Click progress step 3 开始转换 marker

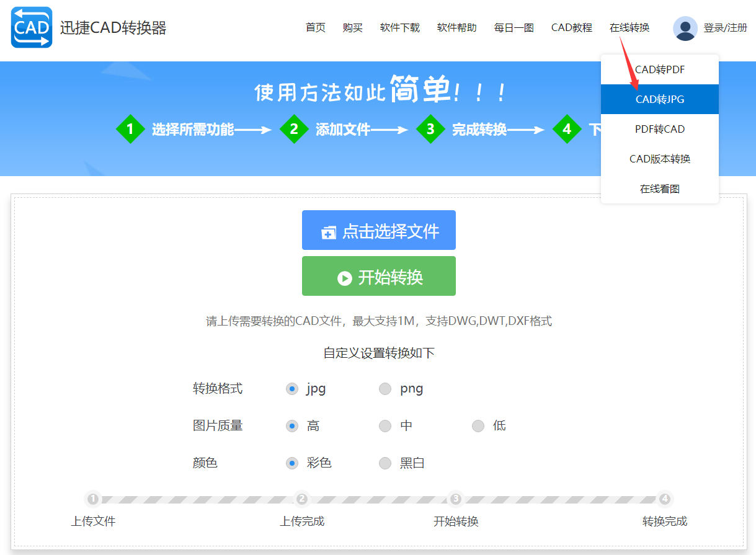(x=456, y=499)
